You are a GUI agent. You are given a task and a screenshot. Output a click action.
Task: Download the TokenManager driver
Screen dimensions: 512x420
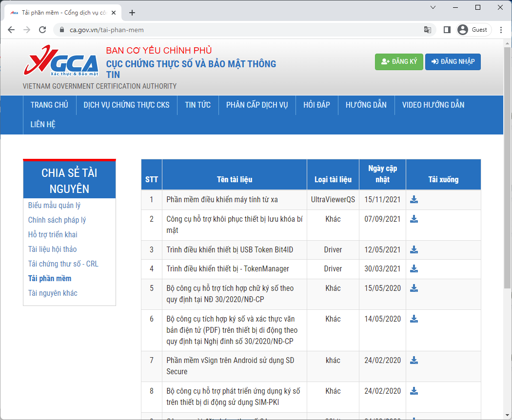[414, 268]
